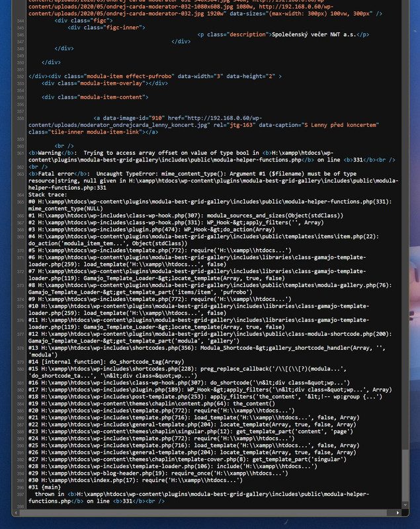Screen dimensions: 420x529
Task: Click the '#31 {main}' stack line
Action: (x=44, y=487)
